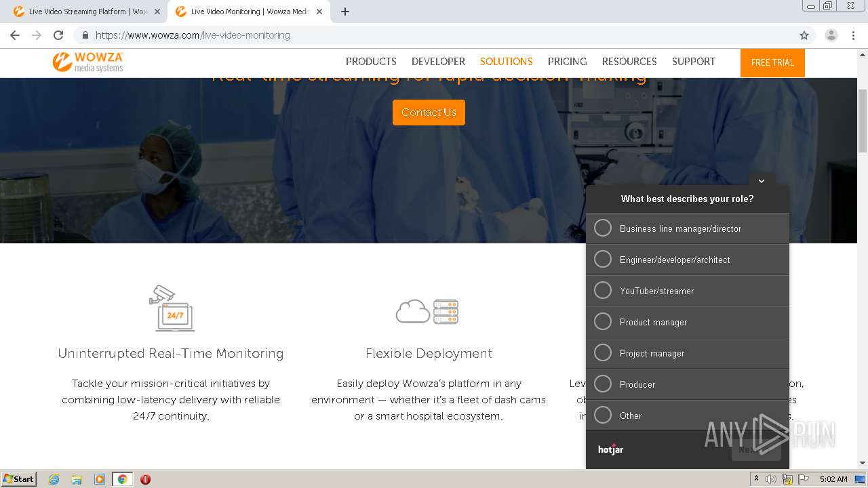Click the Wowza Media Systems logo
Image resolution: width=868 pixels, height=488 pixels.
(x=88, y=62)
